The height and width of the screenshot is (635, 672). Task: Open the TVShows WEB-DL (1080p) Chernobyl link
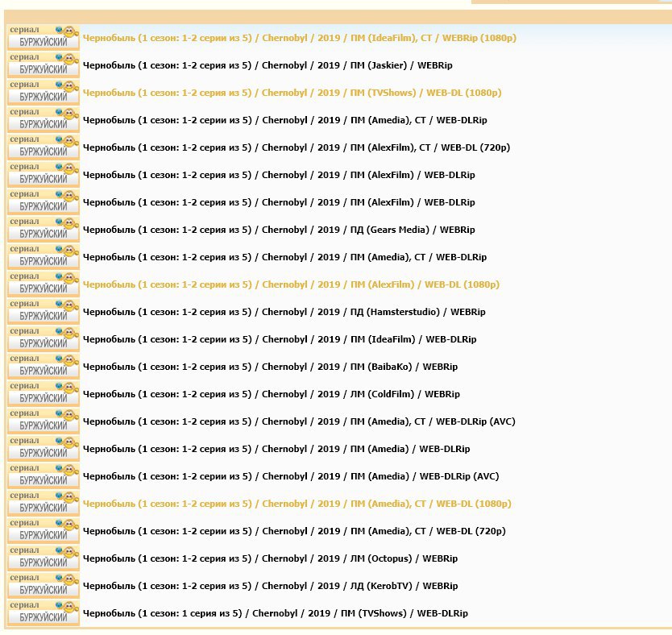coord(292,93)
